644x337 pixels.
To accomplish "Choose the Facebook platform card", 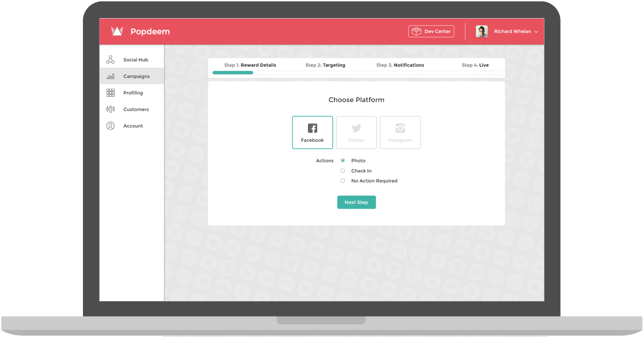I will click(x=313, y=132).
